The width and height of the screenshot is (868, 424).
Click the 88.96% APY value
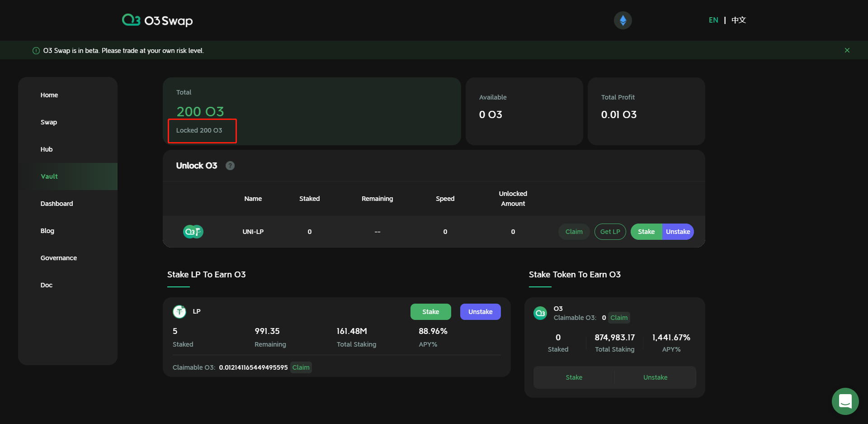click(433, 331)
